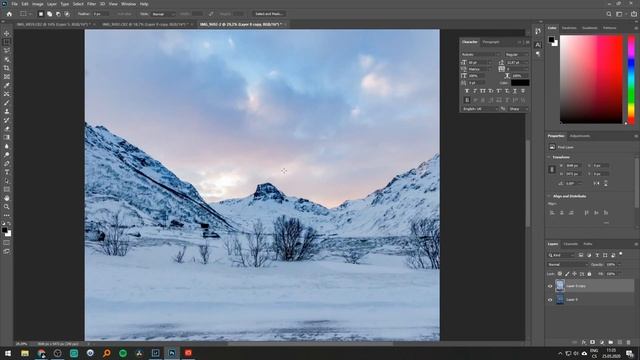This screenshot has height=360, width=640.
Task: Select the Move tool
Action: coord(7,33)
